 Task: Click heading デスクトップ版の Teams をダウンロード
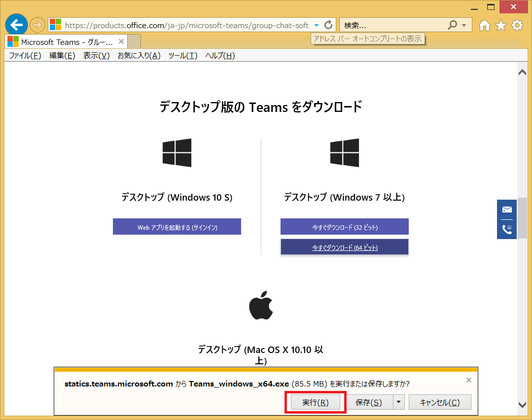pyautogui.click(x=260, y=107)
